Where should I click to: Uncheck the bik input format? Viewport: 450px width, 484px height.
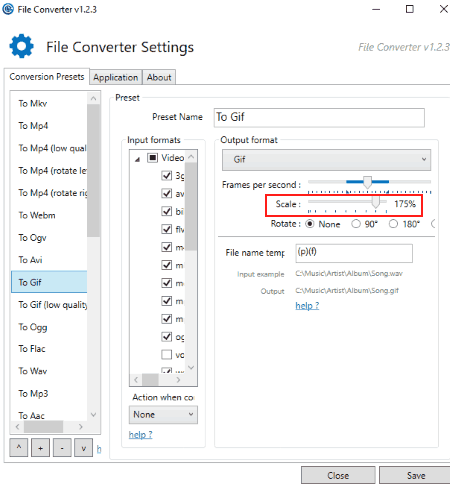(166, 211)
